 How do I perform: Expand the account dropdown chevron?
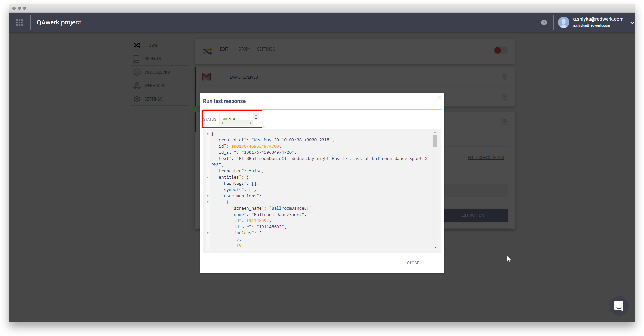(x=632, y=23)
